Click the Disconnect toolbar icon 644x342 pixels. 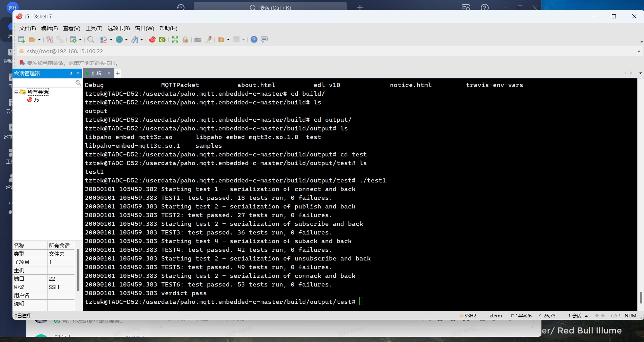(50, 40)
